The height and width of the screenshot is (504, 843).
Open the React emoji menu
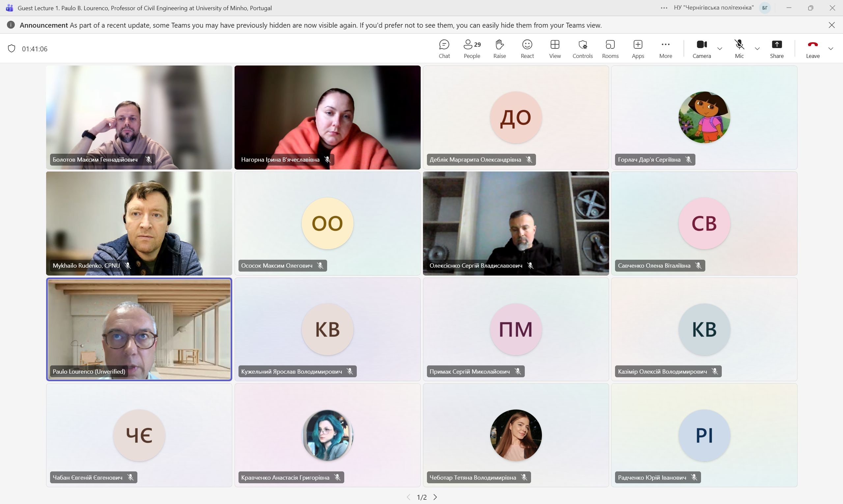click(x=527, y=49)
